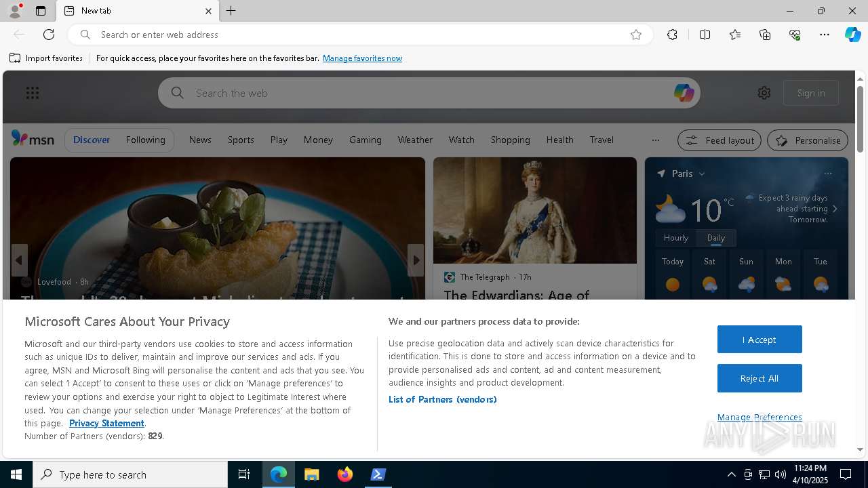Add this page to favorites star

[636, 35]
